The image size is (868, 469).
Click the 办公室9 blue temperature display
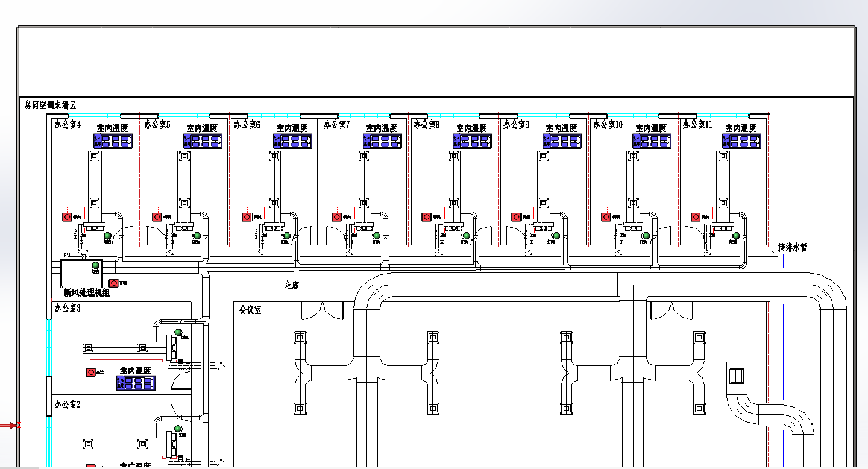[x=562, y=141]
